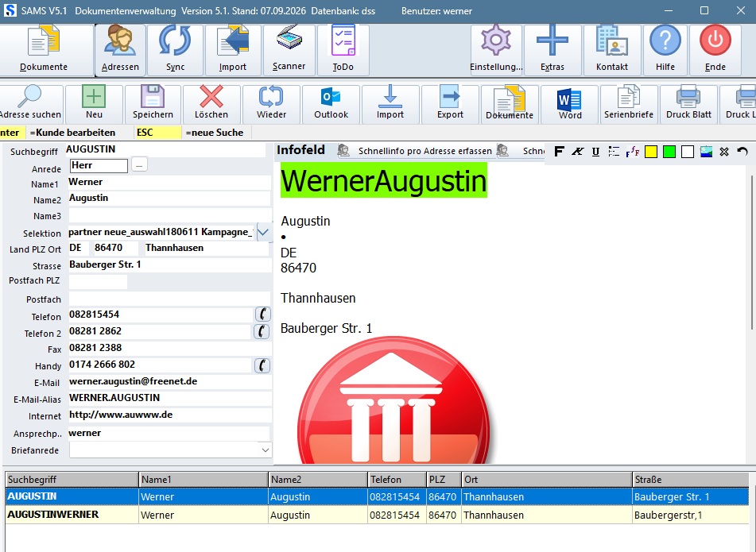Viewport: 756px width, 552px height.
Task: Apply italic K formatting in Infofeld
Action: 577,152
